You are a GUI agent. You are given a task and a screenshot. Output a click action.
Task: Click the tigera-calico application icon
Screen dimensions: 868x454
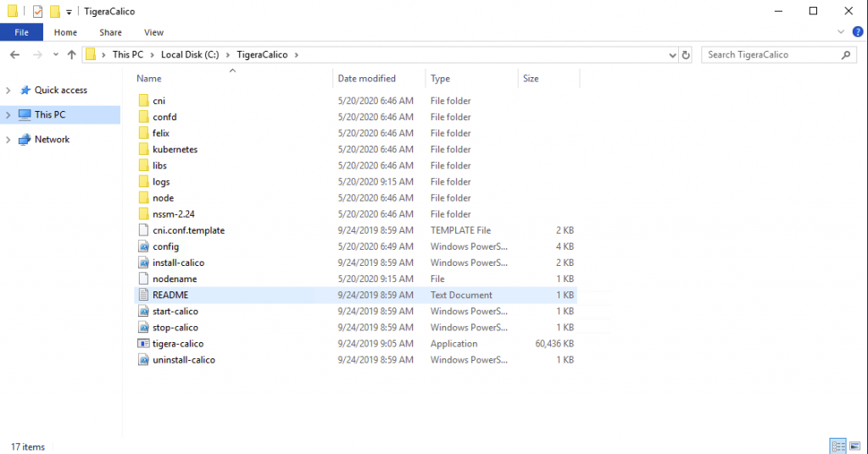point(143,344)
